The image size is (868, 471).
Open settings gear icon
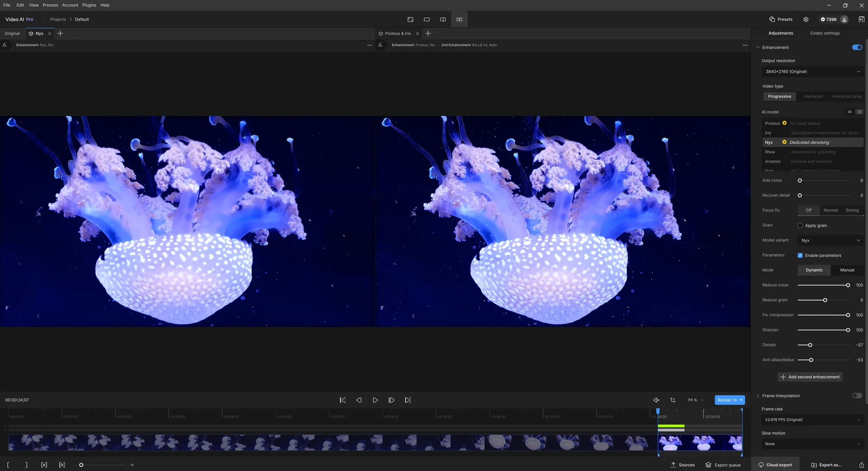pyautogui.click(x=806, y=20)
